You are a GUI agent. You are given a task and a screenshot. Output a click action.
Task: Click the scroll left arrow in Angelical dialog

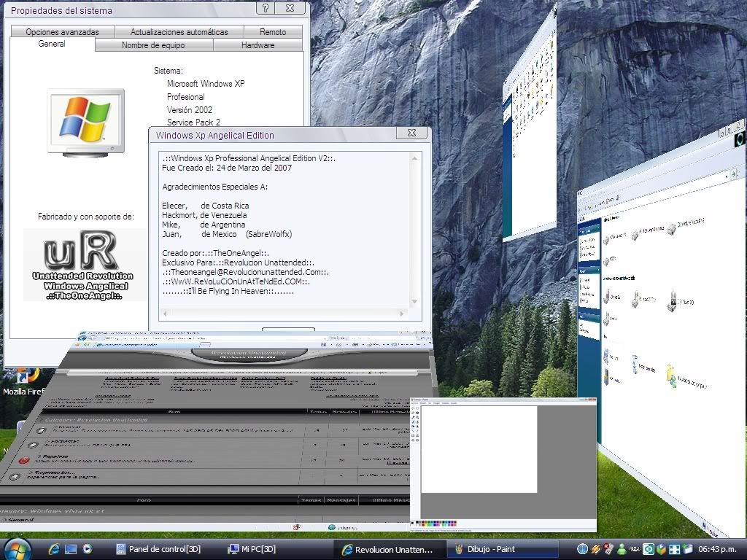(x=166, y=314)
